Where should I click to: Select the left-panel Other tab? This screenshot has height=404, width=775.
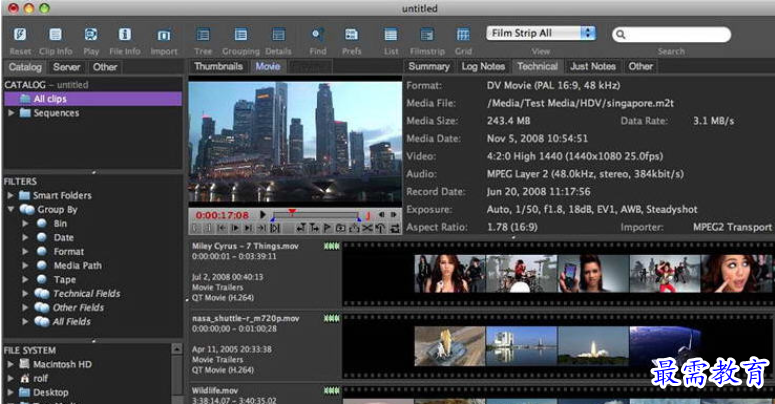tap(105, 67)
